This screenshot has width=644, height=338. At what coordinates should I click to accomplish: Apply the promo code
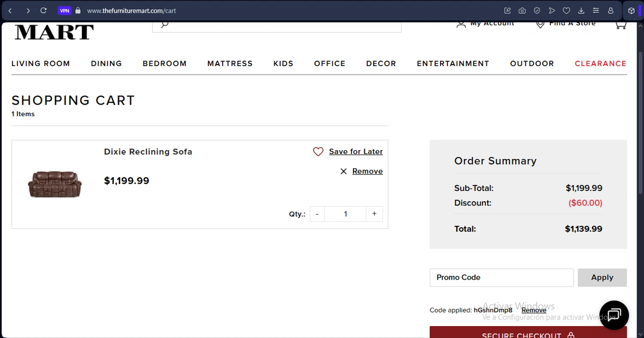(x=602, y=278)
